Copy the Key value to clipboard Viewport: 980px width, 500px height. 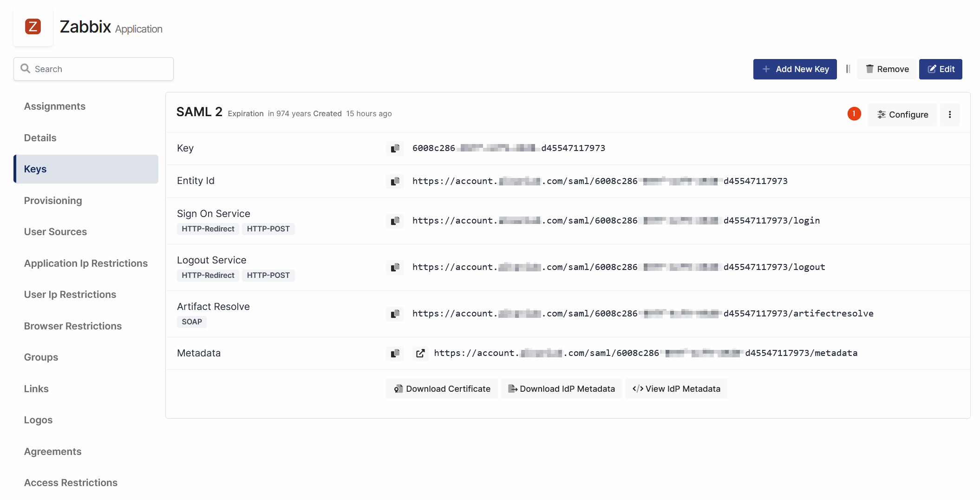pyautogui.click(x=395, y=148)
